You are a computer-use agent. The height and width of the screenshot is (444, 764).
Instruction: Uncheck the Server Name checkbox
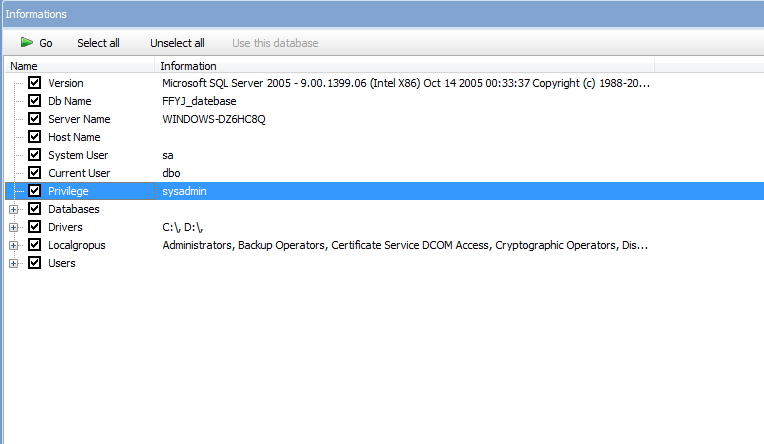[x=34, y=118]
